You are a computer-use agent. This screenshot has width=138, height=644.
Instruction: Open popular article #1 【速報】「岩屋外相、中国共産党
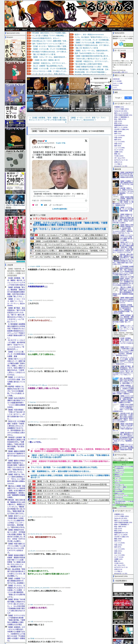(x=16, y=272)
